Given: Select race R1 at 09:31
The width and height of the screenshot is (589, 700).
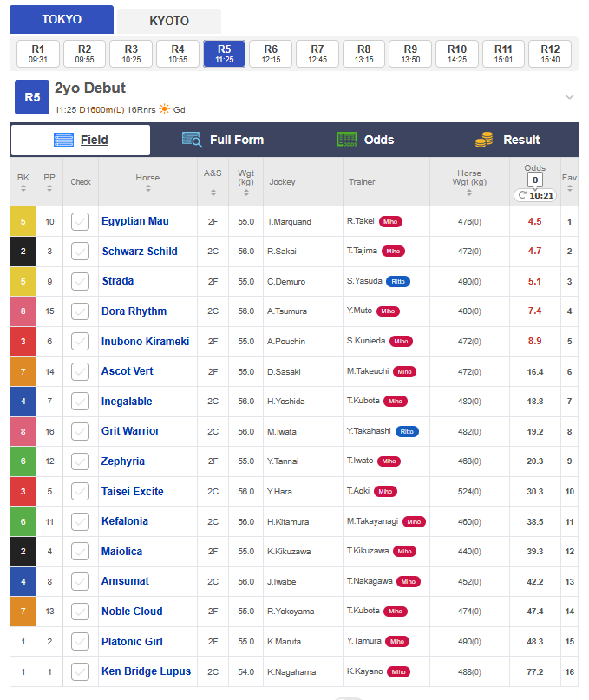Looking at the screenshot, I should [x=38, y=54].
